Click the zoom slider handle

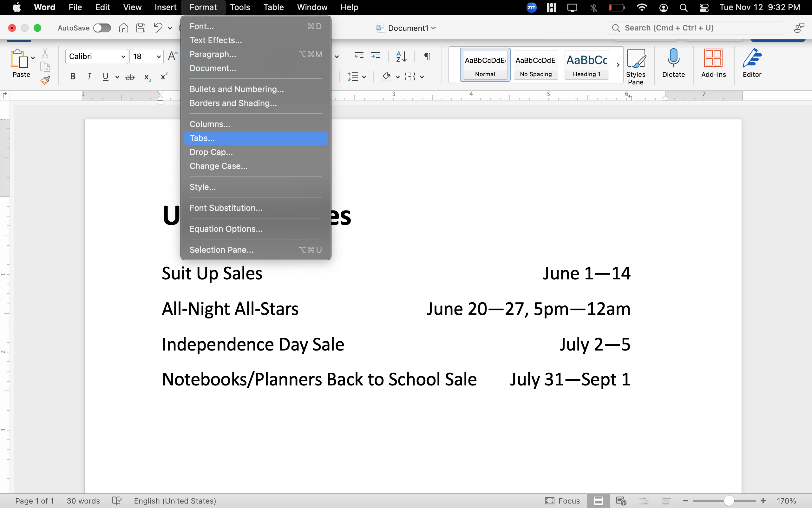[x=729, y=501]
